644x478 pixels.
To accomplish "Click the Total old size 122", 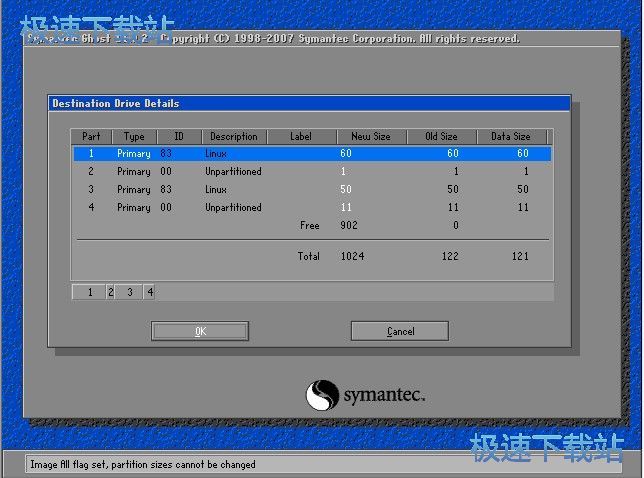I will [450, 256].
